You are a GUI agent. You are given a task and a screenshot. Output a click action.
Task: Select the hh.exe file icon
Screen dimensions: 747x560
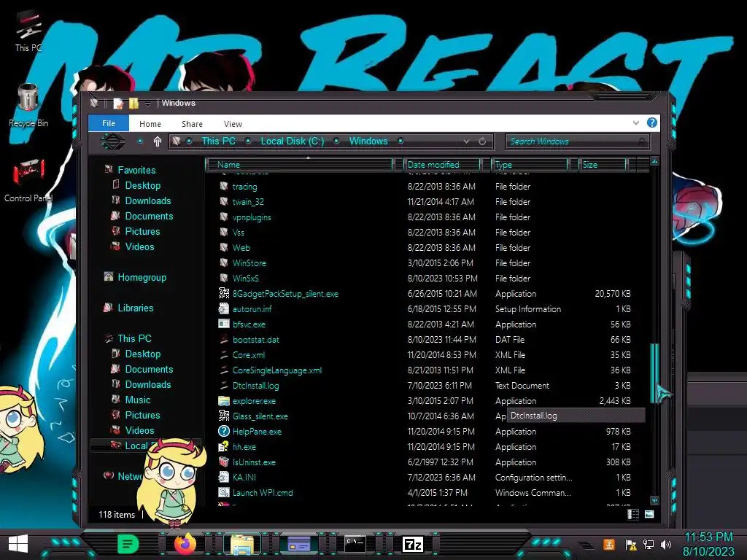223,447
